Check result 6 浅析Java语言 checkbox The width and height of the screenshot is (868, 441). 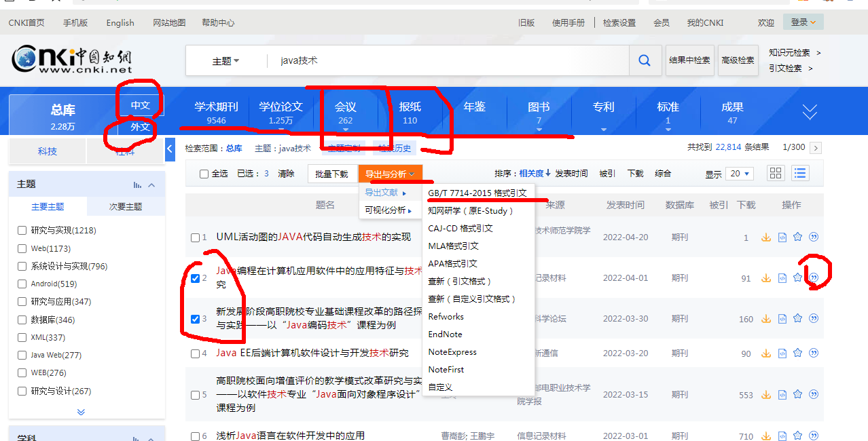[x=196, y=436]
